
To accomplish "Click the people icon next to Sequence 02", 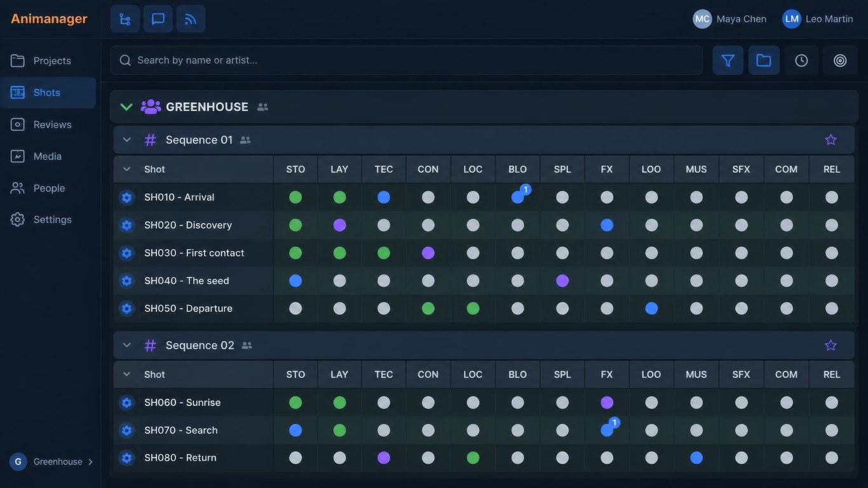I will (247, 346).
